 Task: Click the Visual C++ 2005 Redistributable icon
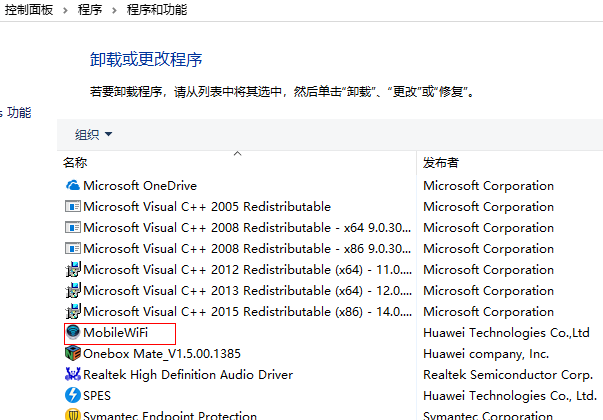click(x=73, y=207)
